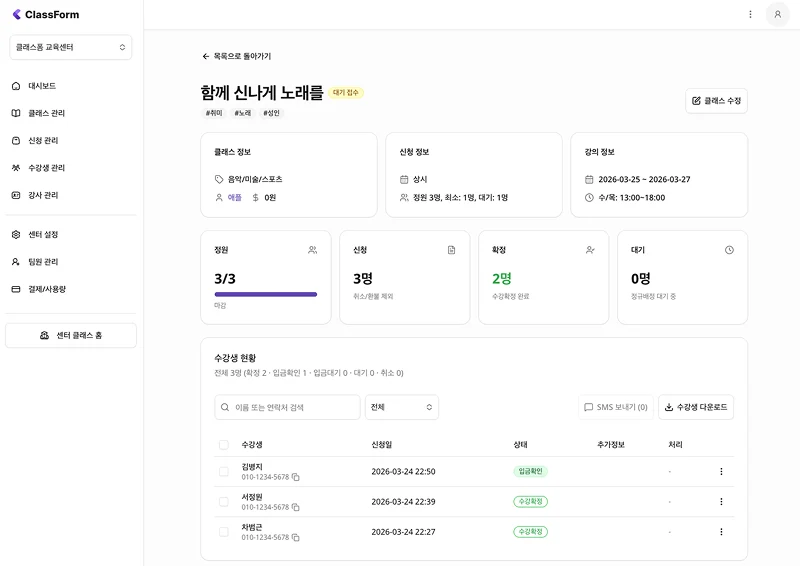Click the 신청일 column header
The width and height of the screenshot is (800, 566).
pos(382,445)
